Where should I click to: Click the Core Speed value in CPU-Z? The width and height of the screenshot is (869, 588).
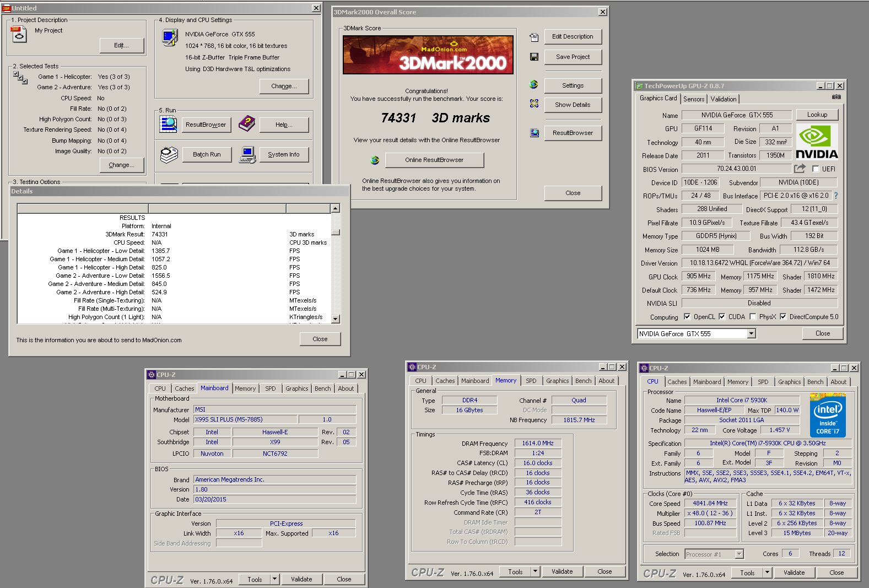click(710, 503)
